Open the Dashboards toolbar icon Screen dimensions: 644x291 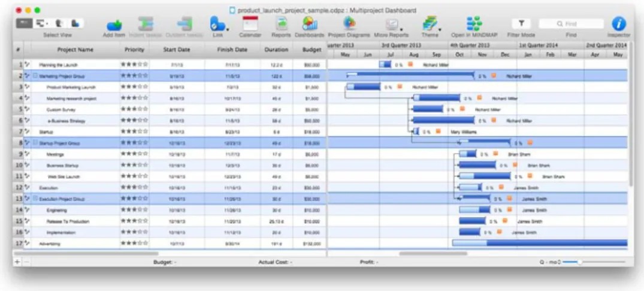309,24
